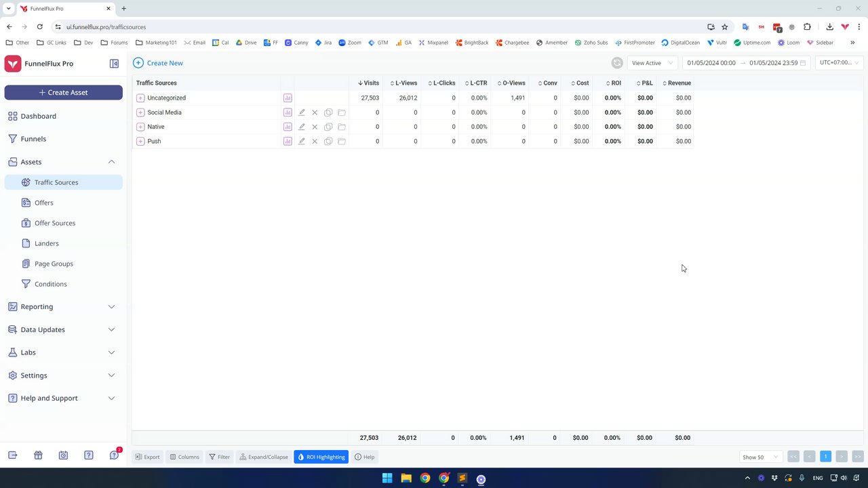Delete the Native category with X icon
Screen dimensions: 868x488
pos(315,127)
